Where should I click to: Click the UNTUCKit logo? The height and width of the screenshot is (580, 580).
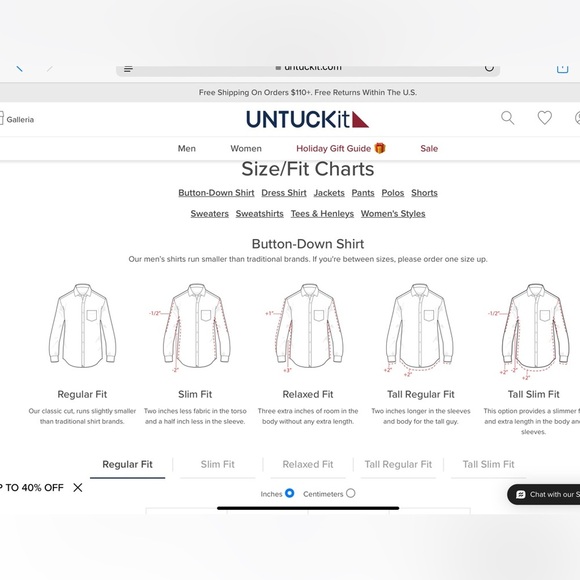[x=307, y=119]
